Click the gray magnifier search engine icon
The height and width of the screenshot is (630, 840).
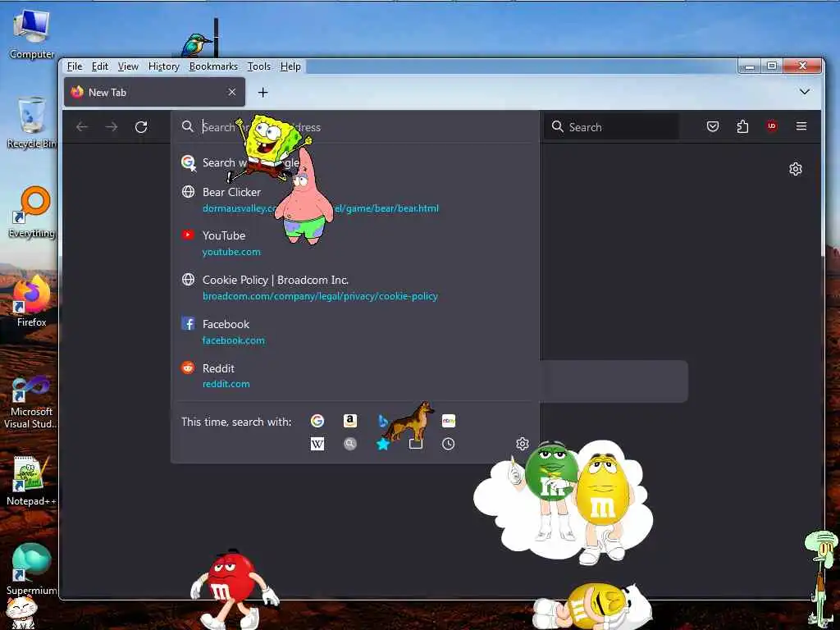(349, 444)
